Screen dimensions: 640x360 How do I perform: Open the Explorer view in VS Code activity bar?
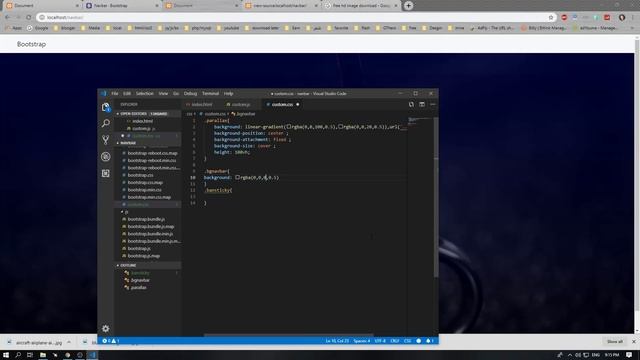(x=106, y=107)
